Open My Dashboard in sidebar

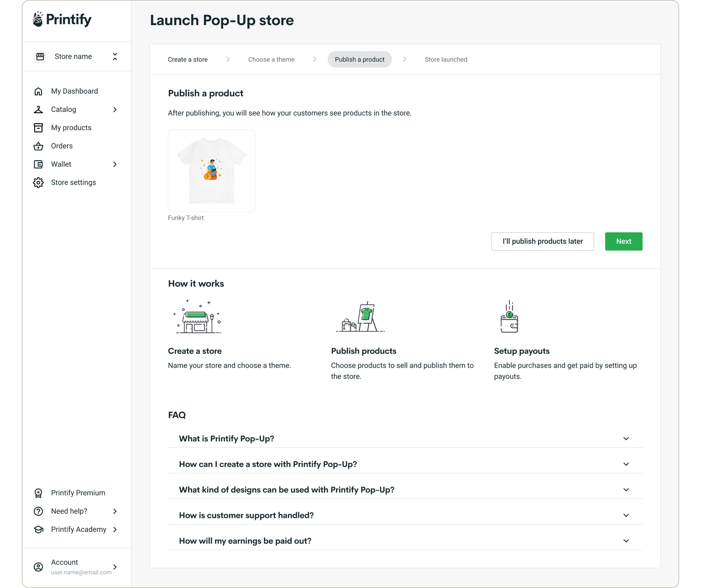(x=74, y=91)
